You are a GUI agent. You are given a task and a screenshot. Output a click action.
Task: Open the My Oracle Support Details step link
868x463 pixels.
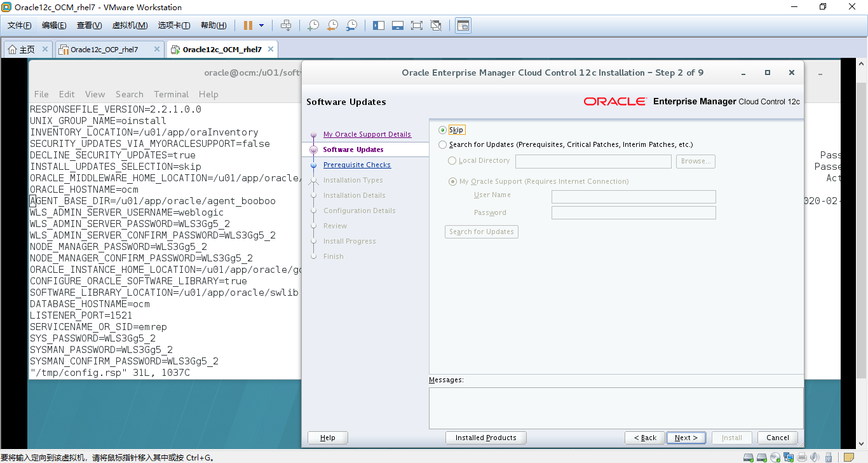(367, 134)
